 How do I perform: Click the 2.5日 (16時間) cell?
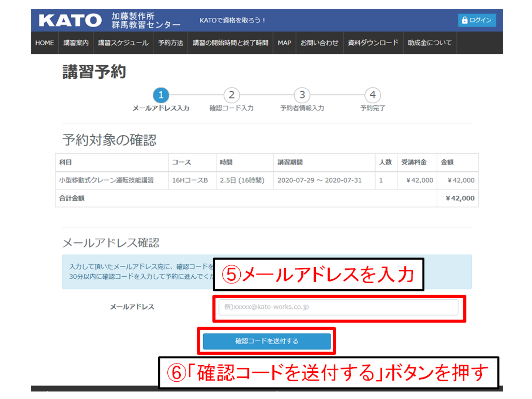(245, 180)
